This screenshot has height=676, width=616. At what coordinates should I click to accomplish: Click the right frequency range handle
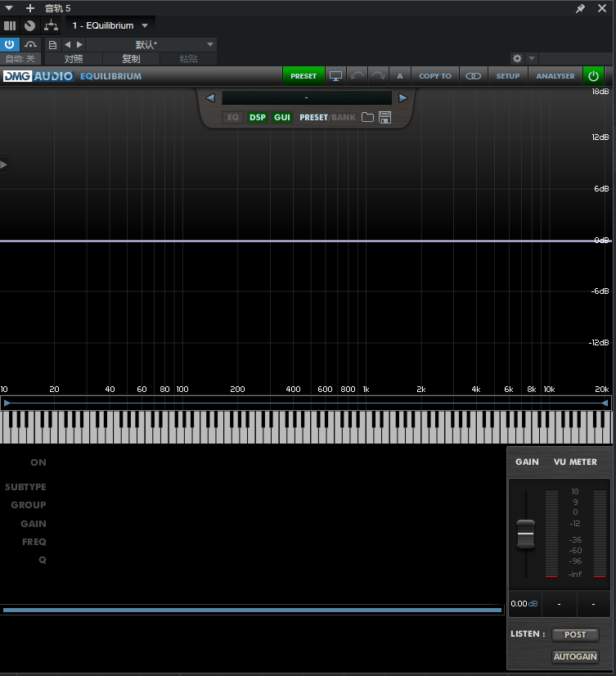pyautogui.click(x=605, y=403)
